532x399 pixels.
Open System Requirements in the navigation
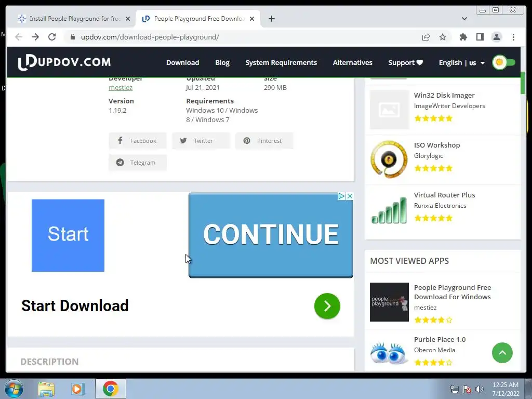[x=281, y=63]
